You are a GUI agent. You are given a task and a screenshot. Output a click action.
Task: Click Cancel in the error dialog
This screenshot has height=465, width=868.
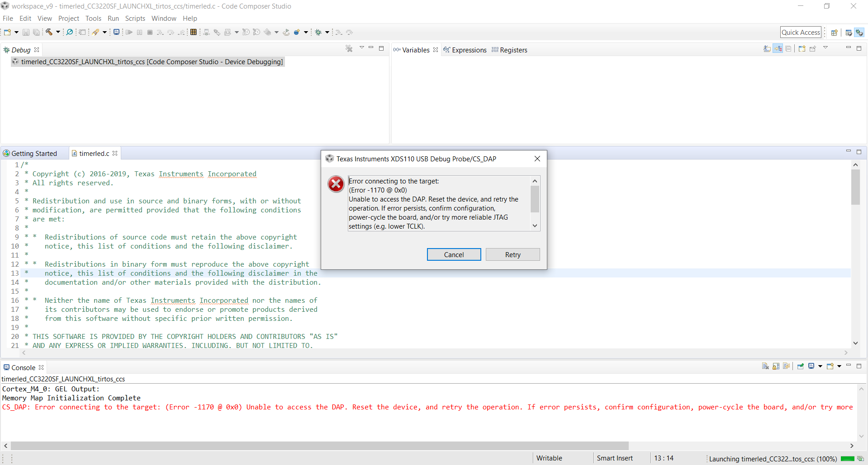click(x=454, y=254)
